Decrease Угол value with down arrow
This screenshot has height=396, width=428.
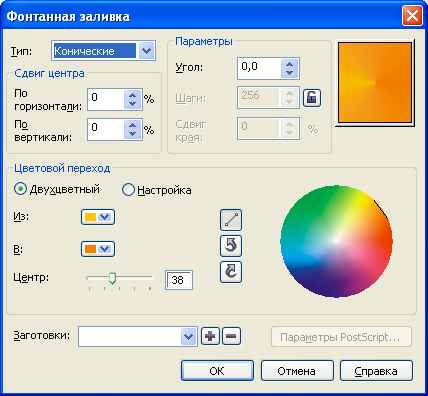pos(289,73)
